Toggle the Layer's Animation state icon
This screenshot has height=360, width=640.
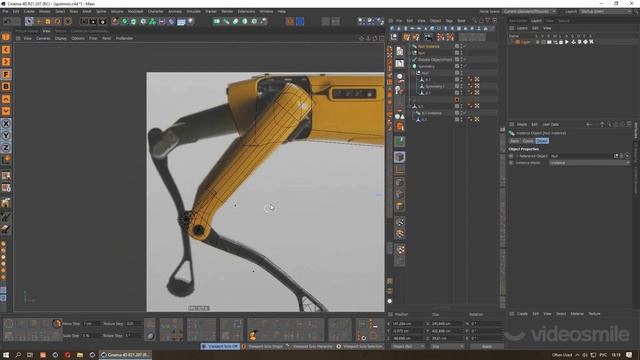point(567,42)
